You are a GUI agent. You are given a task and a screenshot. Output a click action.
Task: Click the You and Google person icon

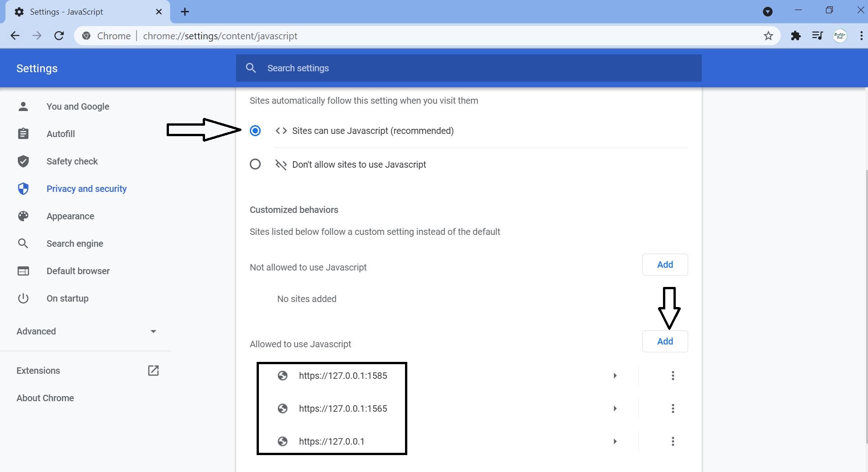click(x=23, y=106)
